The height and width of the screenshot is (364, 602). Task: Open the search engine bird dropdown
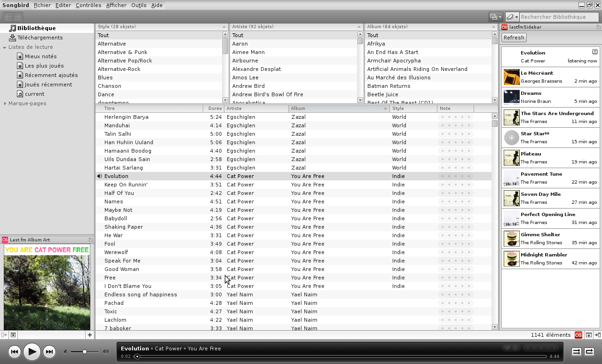pos(512,17)
